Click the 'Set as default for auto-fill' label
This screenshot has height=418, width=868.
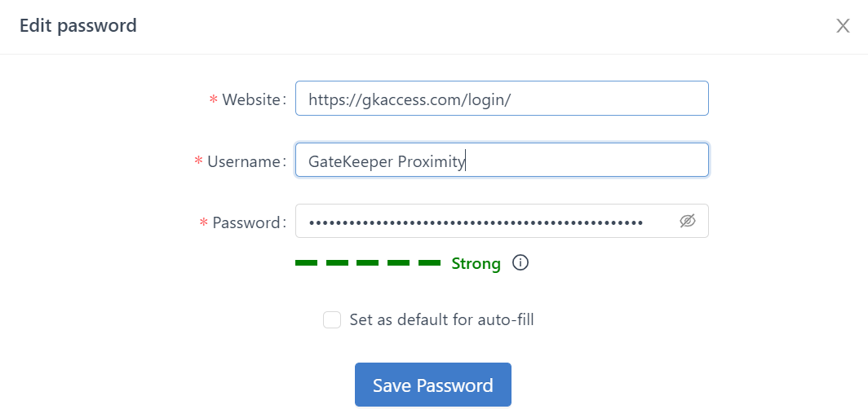coord(441,319)
